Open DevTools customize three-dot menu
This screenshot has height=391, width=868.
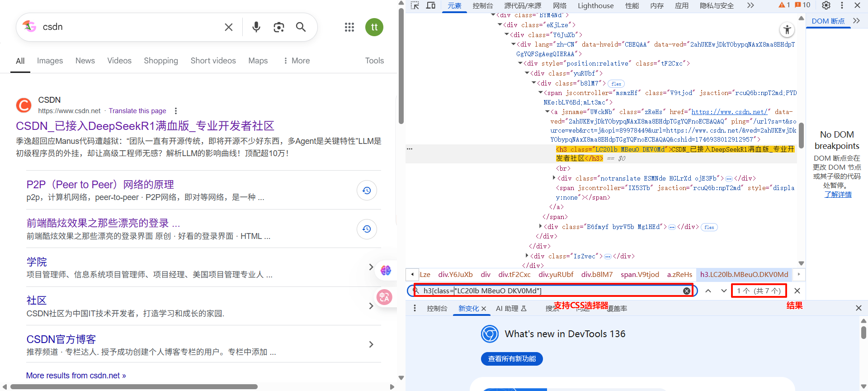842,5
